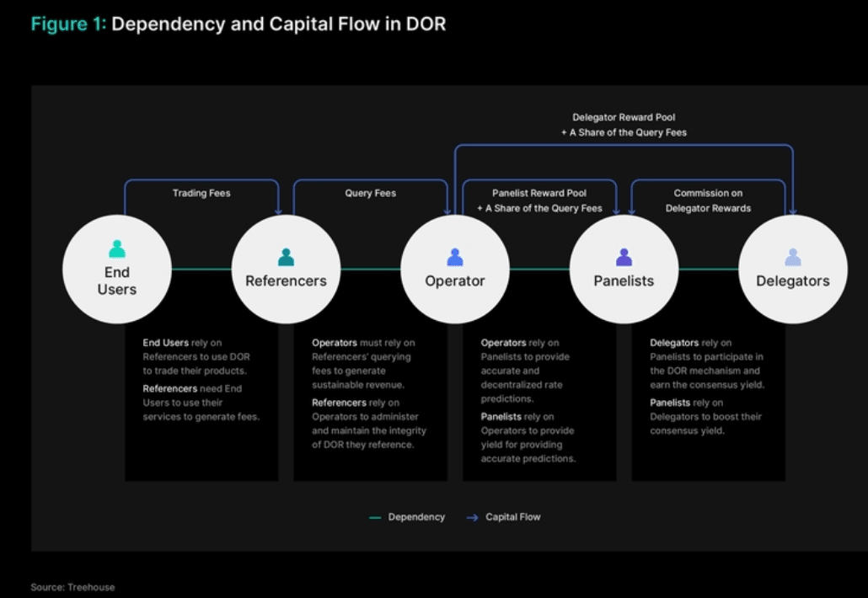
Task: Click 'Referencers need End Users' description
Action: click(x=201, y=403)
